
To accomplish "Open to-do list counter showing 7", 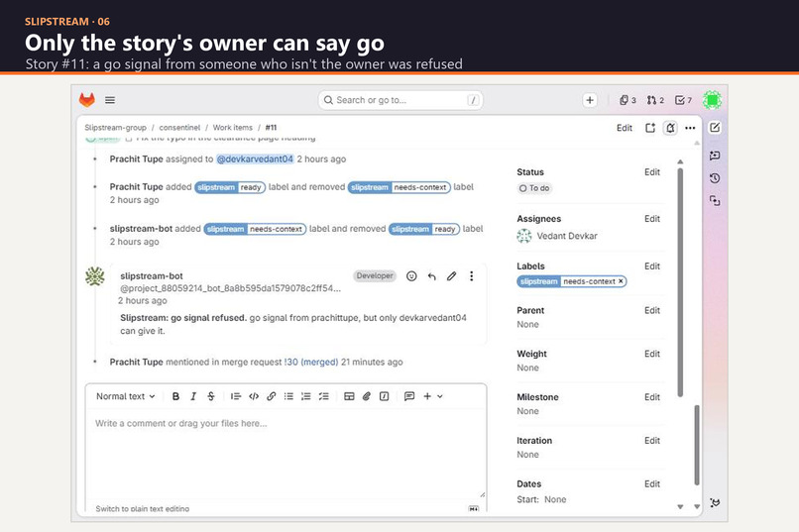I will pos(683,100).
